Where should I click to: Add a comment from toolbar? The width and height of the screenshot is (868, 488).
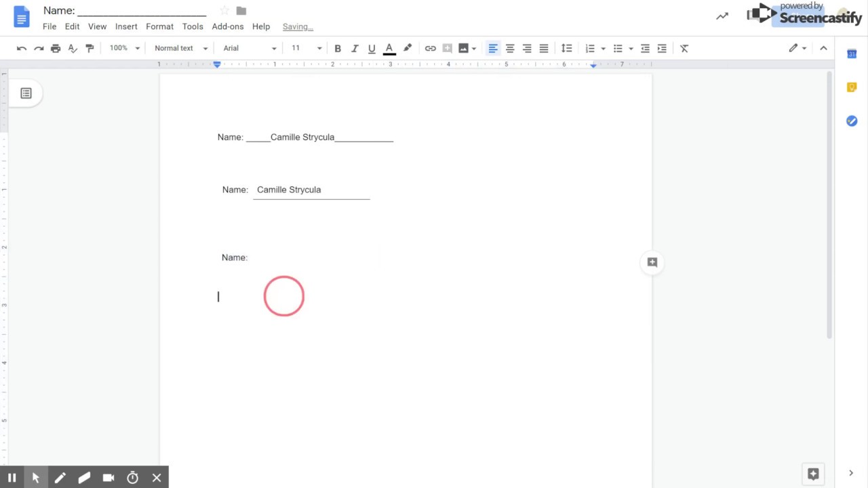447,48
